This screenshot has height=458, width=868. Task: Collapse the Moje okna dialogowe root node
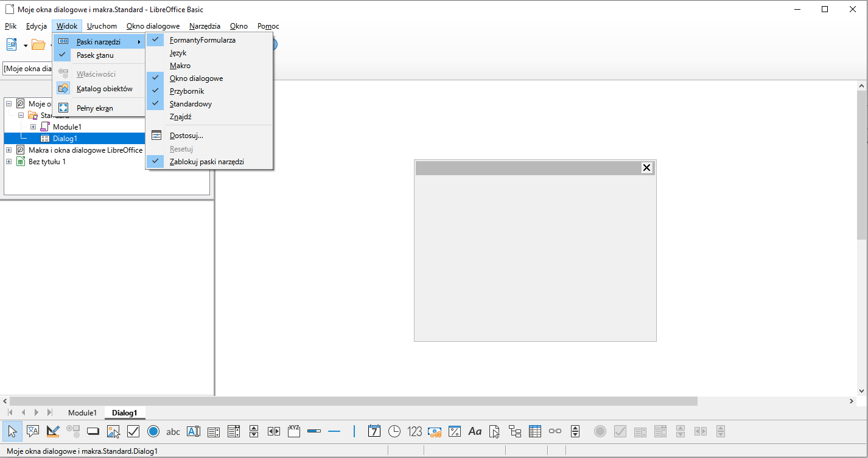pyautogui.click(x=9, y=104)
